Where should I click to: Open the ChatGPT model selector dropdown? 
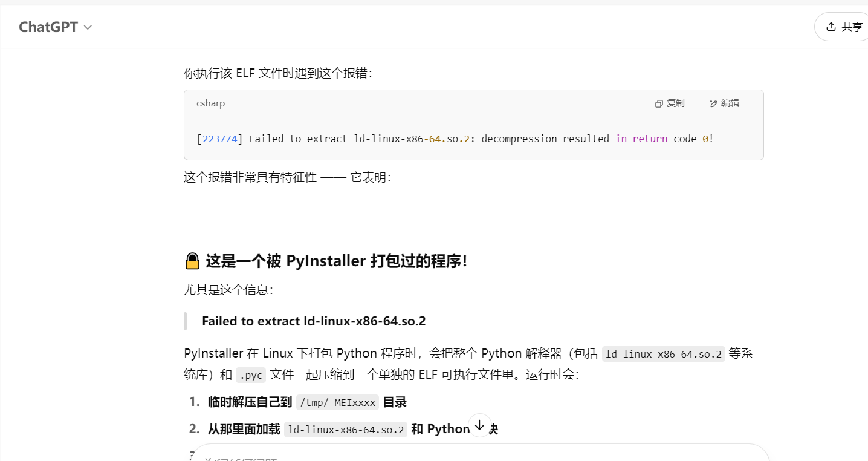tap(55, 27)
